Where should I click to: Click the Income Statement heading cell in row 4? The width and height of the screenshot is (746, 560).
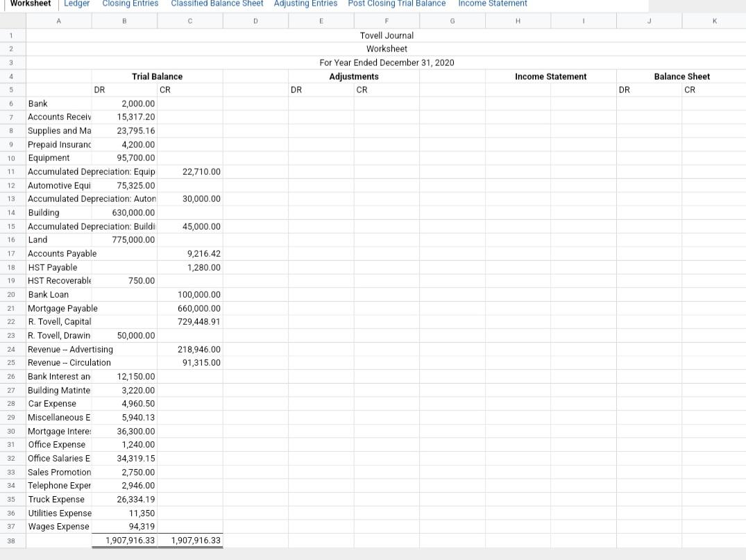[551, 76]
